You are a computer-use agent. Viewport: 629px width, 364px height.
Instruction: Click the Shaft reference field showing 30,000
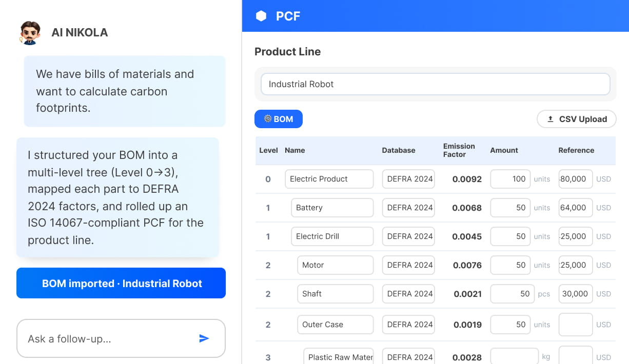576,294
